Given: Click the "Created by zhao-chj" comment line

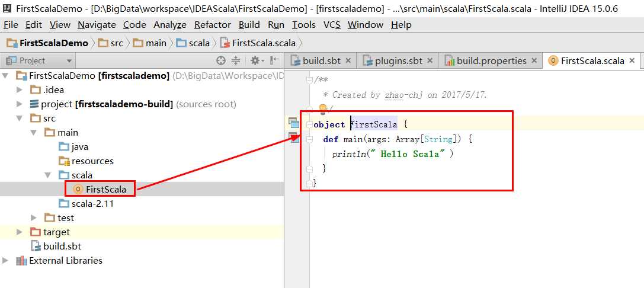Looking at the screenshot, I should click(405, 95).
